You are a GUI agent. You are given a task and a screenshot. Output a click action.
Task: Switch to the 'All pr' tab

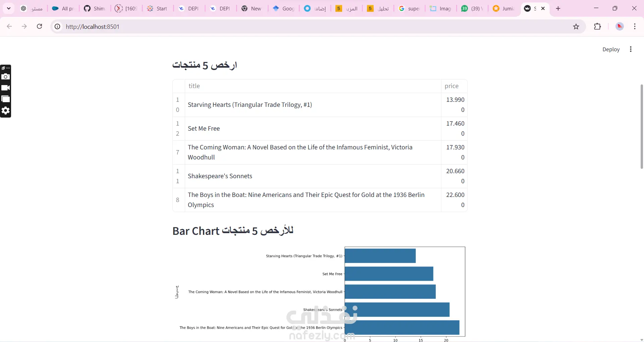tap(63, 9)
